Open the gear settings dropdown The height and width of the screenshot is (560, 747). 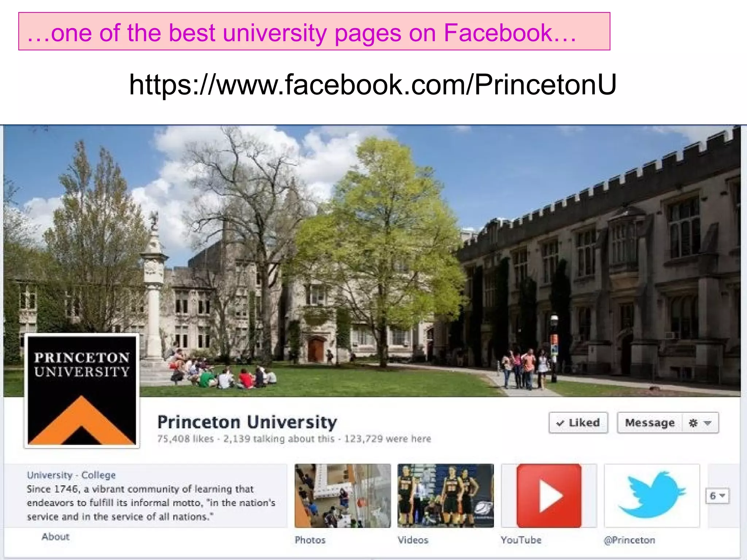tap(700, 423)
